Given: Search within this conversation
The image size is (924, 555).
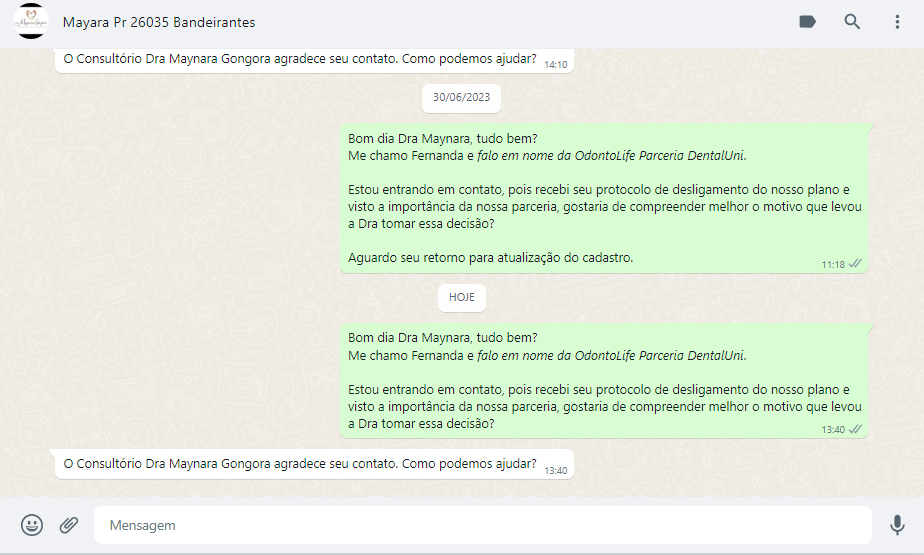Looking at the screenshot, I should tap(852, 22).
